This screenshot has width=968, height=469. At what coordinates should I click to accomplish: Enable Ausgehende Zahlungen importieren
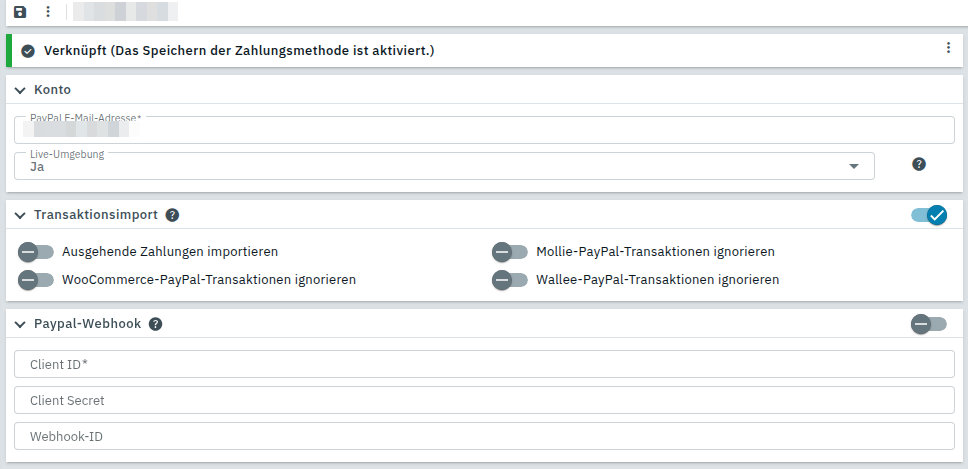pyautogui.click(x=36, y=252)
